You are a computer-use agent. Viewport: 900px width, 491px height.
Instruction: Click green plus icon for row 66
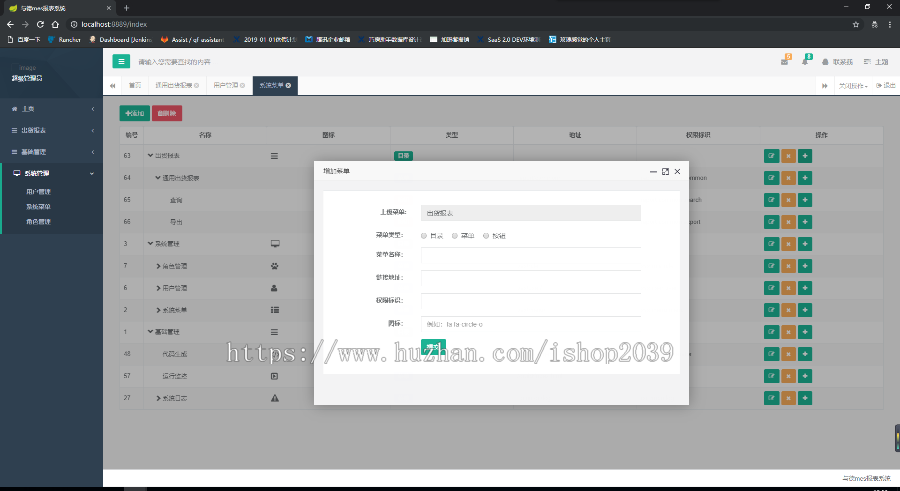coord(805,222)
